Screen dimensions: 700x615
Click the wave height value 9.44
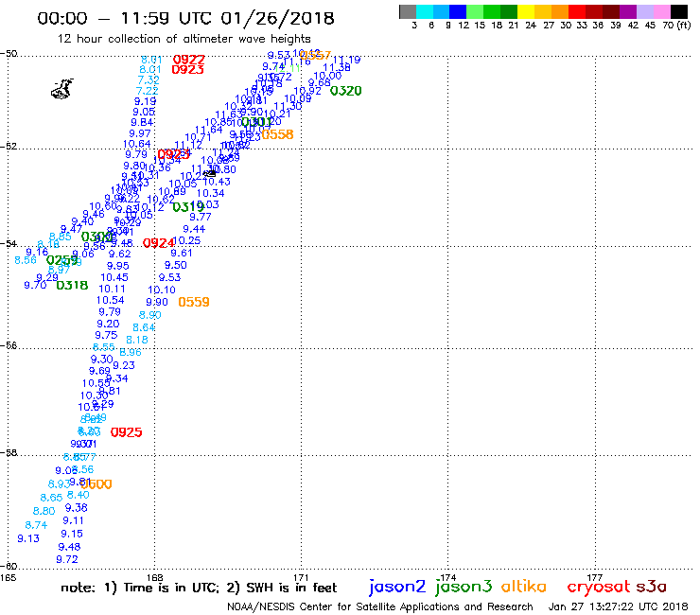pyautogui.click(x=194, y=229)
